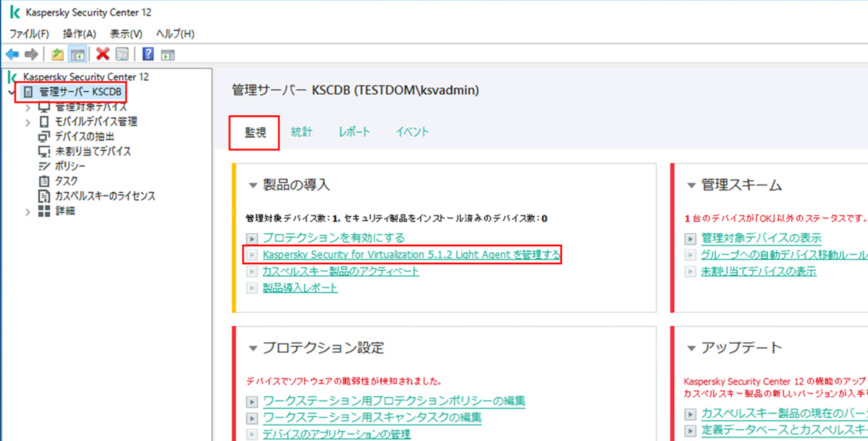This screenshot has height=441, width=868.
Task: Click the document icon beside カスペルスキーのライセンス
Action: tap(44, 196)
